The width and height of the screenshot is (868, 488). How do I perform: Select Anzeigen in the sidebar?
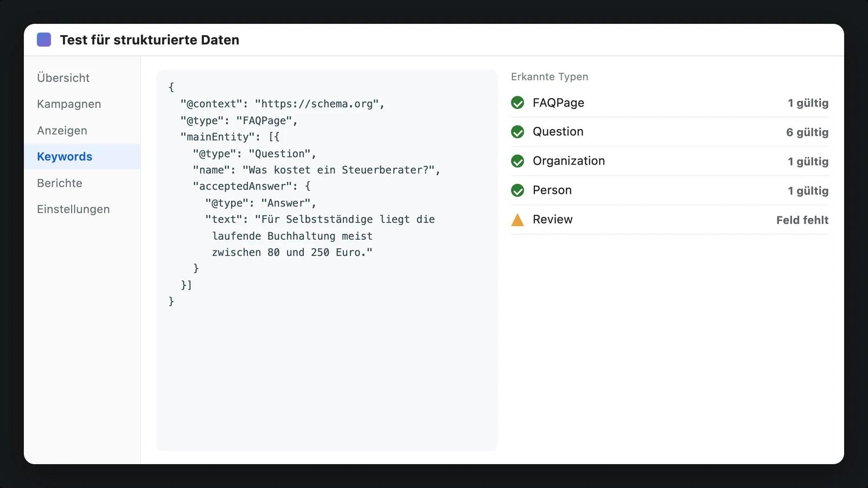coord(82,130)
